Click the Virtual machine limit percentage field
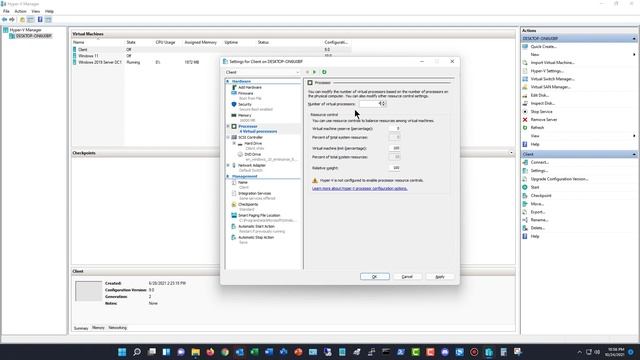The height and width of the screenshot is (360, 640). (394, 148)
